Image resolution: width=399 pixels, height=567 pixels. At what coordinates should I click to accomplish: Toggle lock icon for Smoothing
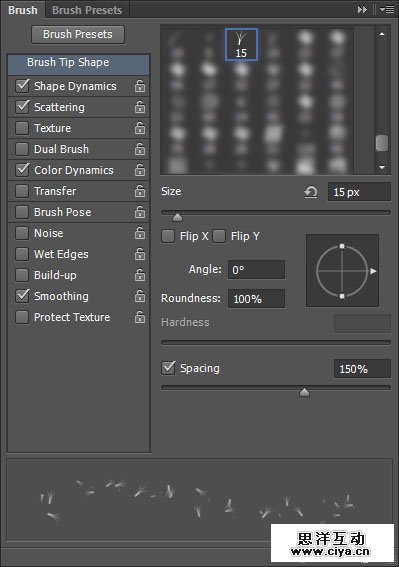tap(140, 296)
